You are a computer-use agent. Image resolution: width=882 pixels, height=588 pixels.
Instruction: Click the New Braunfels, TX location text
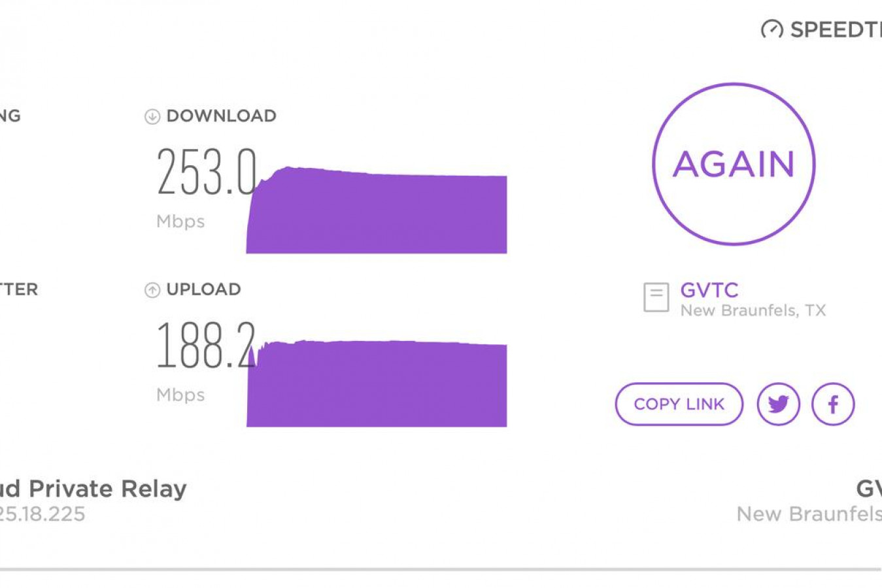pyautogui.click(x=753, y=310)
